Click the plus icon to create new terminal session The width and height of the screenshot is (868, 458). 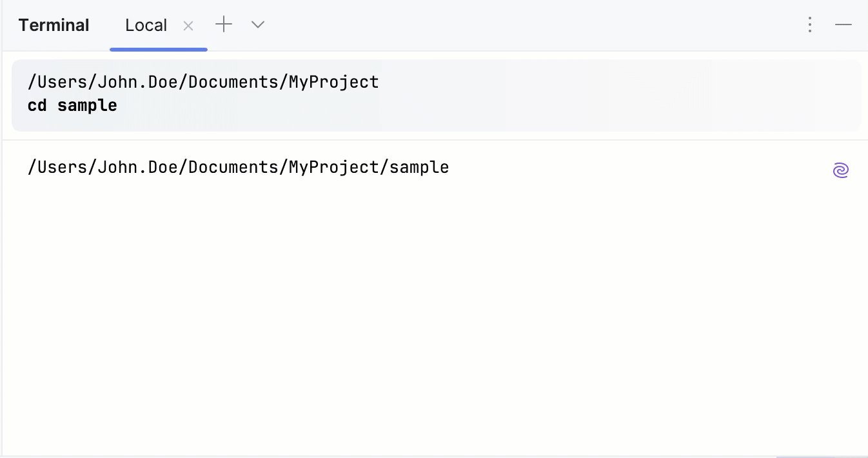click(x=224, y=25)
